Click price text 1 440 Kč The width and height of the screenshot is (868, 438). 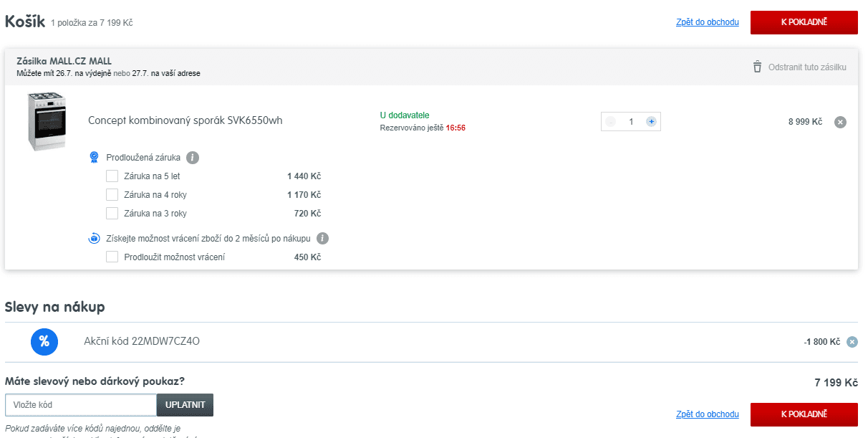[304, 176]
